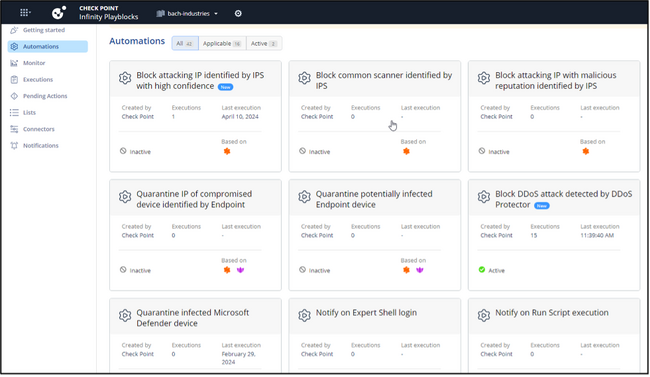Open the settings gear in top bar
This screenshot has height=377, width=650.
[x=238, y=14]
